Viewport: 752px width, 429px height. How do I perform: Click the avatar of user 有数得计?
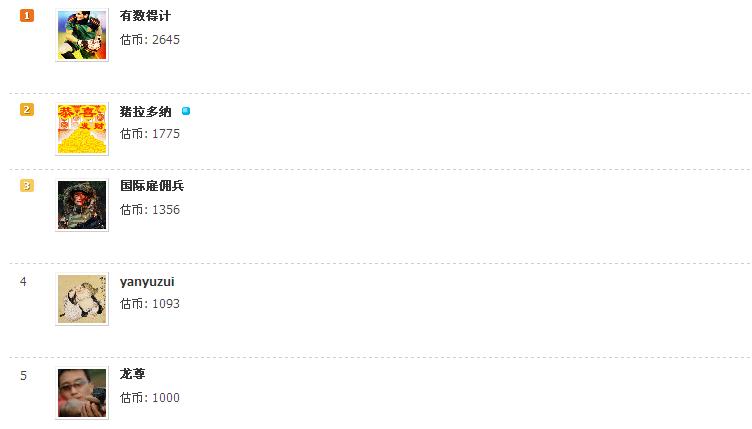(82, 36)
